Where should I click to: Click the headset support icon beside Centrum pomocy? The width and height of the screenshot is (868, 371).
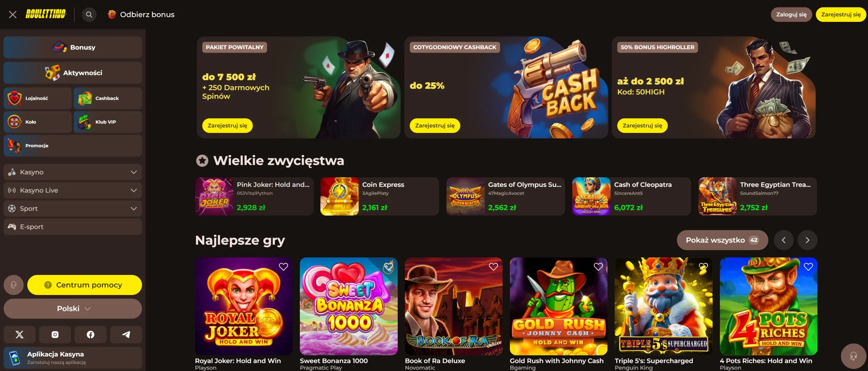coord(14,285)
